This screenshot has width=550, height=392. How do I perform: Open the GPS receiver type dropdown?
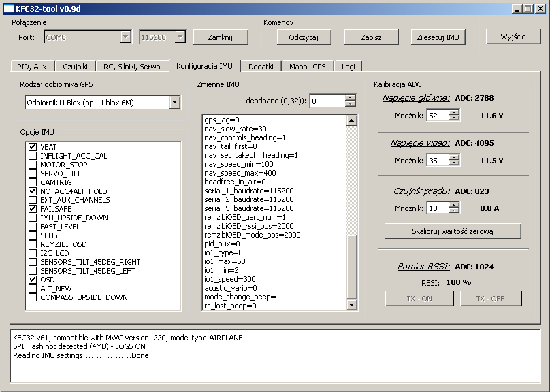click(x=175, y=102)
